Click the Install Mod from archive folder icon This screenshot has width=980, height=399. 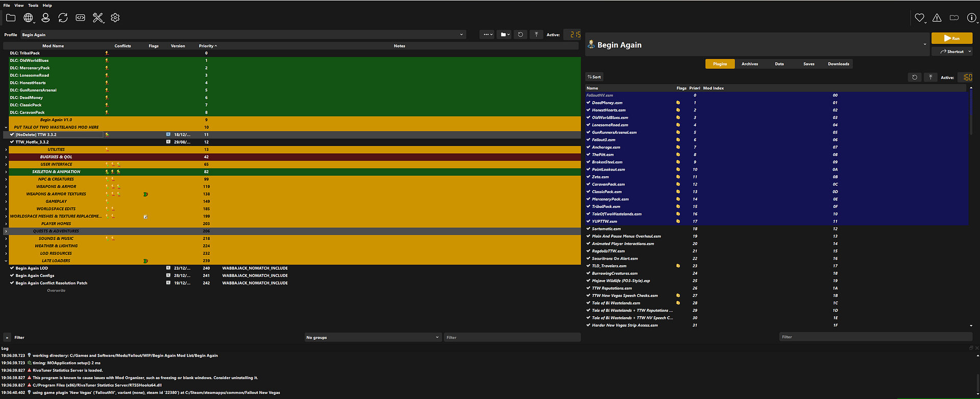[x=11, y=18]
